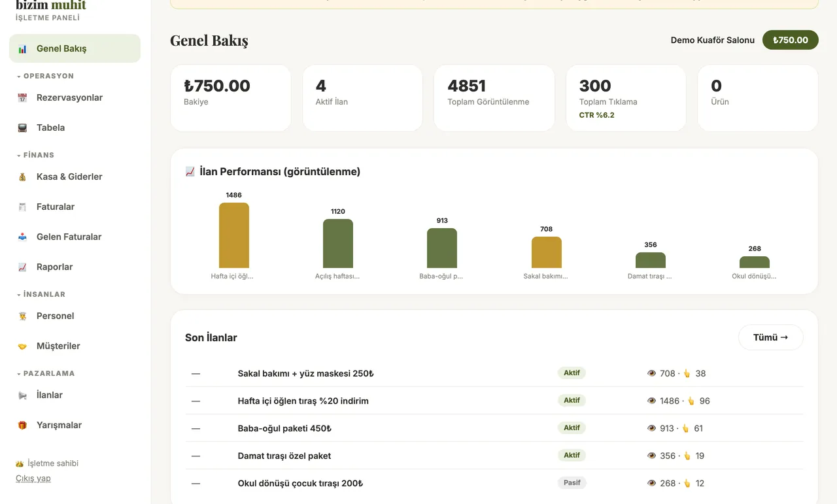
Task: Click the chart icon in İlan Performansı heading
Action: point(190,172)
